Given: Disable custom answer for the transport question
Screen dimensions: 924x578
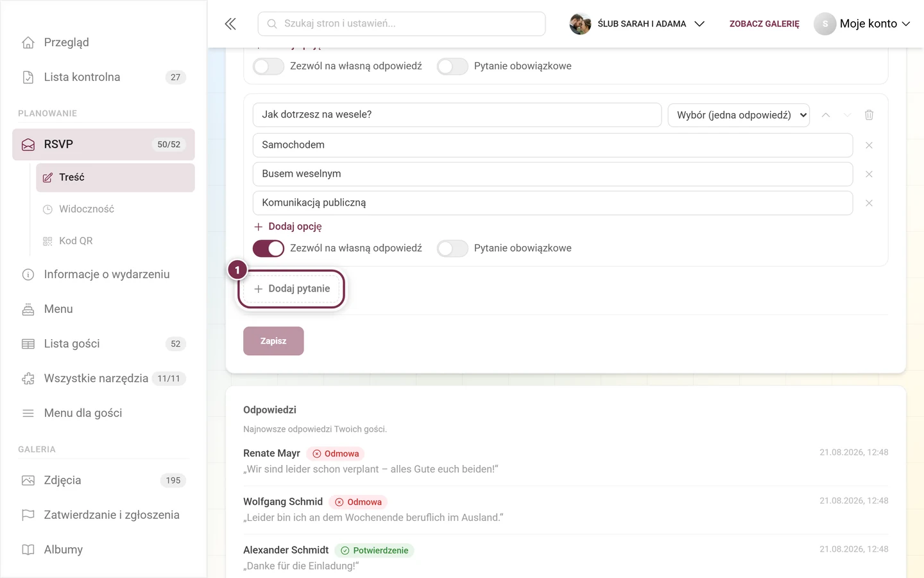Looking at the screenshot, I should tap(268, 249).
